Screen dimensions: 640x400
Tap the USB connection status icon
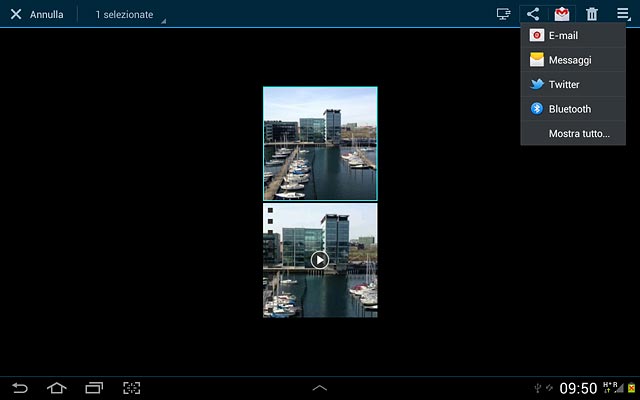coord(538,388)
